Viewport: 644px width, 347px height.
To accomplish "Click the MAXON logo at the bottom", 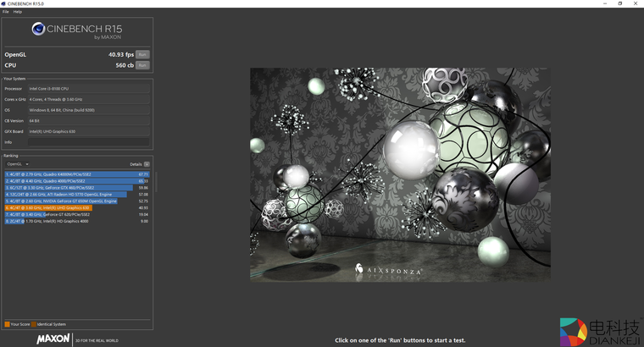I will click(x=53, y=339).
